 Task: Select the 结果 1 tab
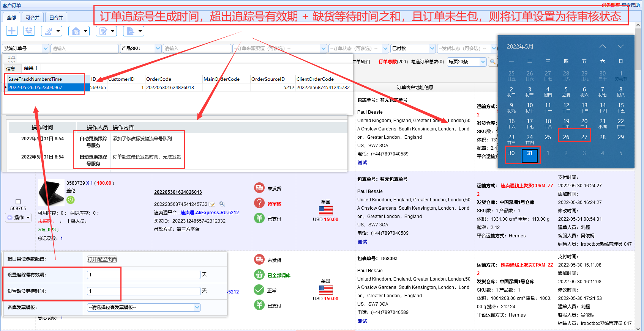coord(31,68)
